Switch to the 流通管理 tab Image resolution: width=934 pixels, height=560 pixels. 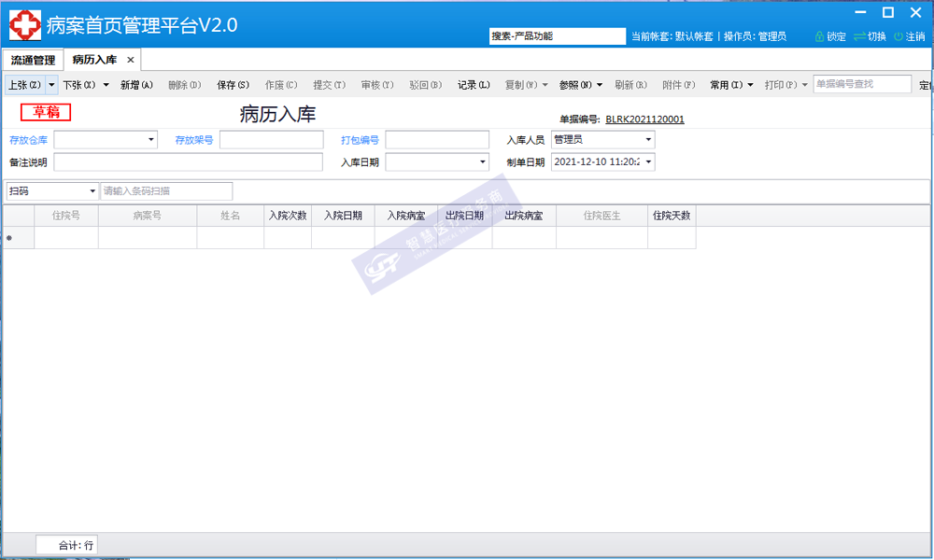pyautogui.click(x=33, y=60)
